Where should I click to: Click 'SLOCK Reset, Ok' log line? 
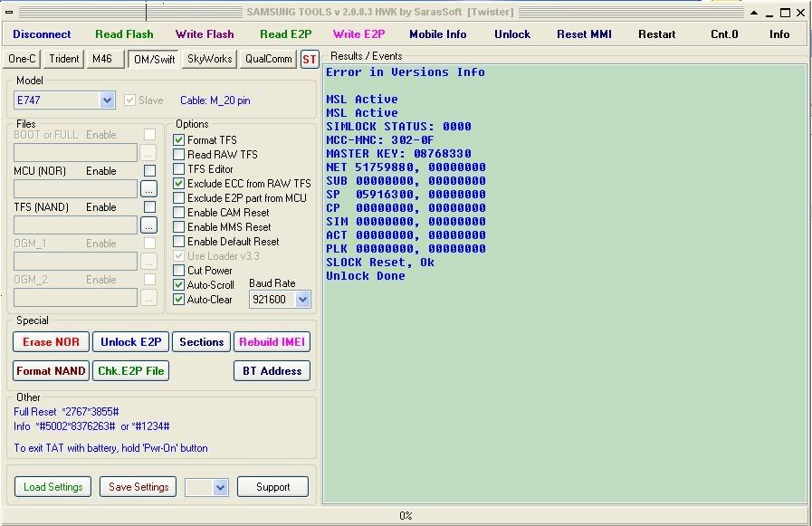click(379, 263)
